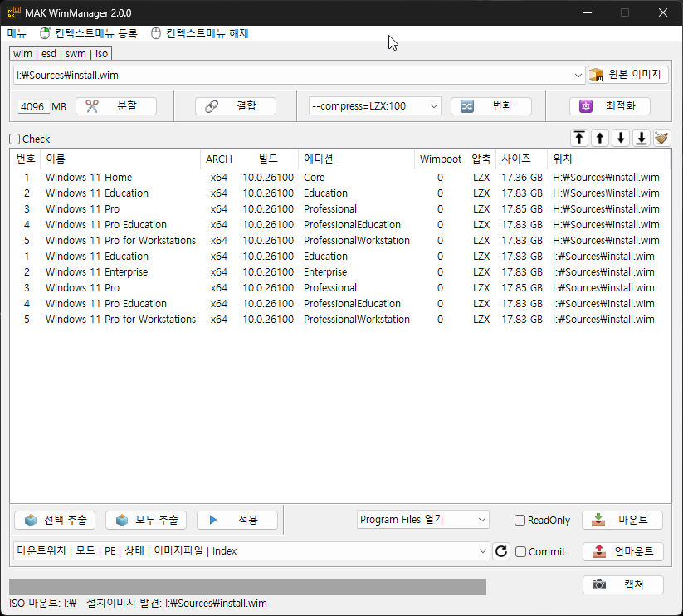Select the Windows 11 Home row
This screenshot has width=683, height=616.
click(x=340, y=178)
